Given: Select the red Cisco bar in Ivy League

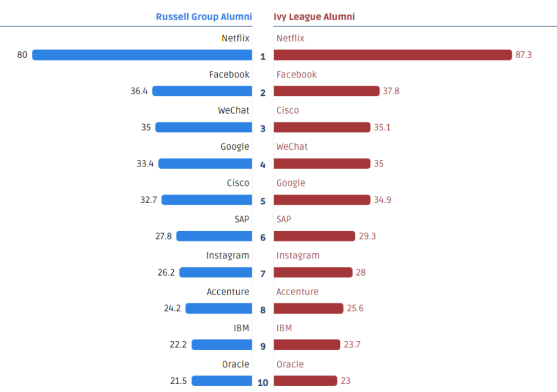Looking at the screenshot, I should [x=322, y=128].
